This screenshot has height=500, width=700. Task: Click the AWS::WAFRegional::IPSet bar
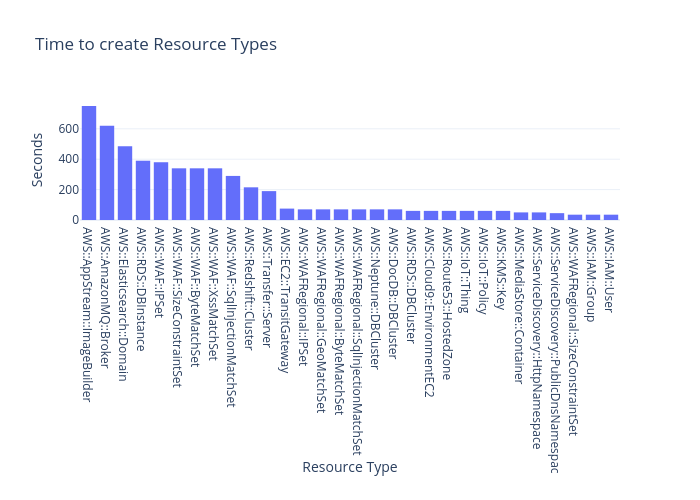[x=305, y=215]
